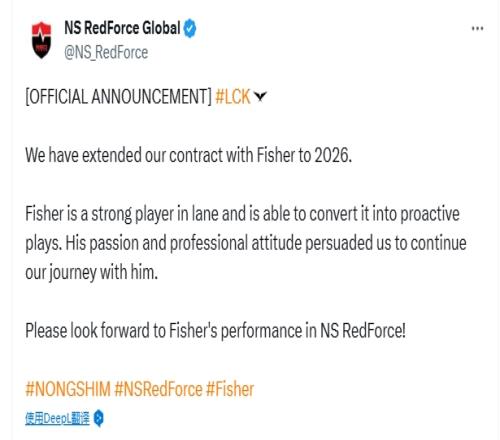The height and width of the screenshot is (440, 500).
Task: Click the word 'RedForce!' ending the post
Action: (x=374, y=331)
